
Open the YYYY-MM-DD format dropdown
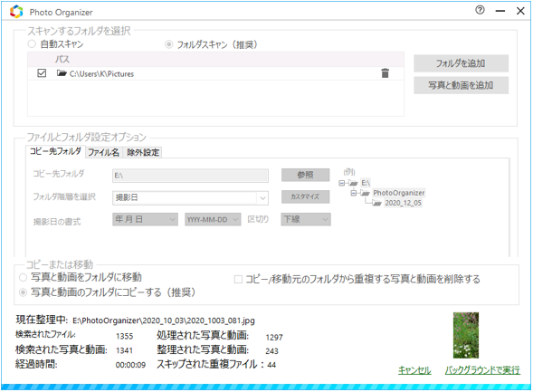[213, 220]
